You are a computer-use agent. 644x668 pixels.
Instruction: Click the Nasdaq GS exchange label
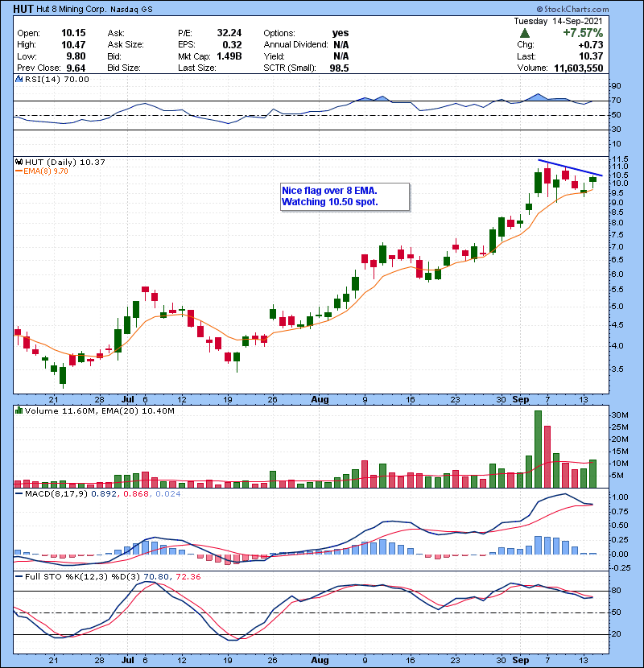[131, 10]
